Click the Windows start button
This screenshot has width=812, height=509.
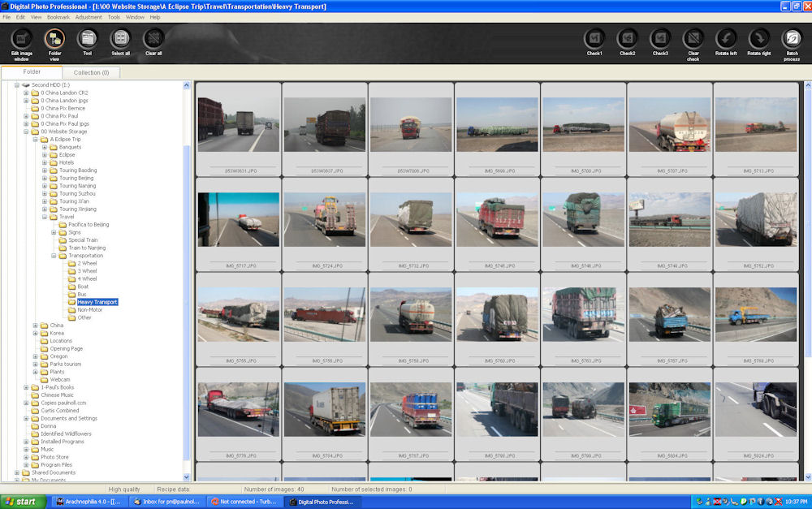[x=21, y=502]
